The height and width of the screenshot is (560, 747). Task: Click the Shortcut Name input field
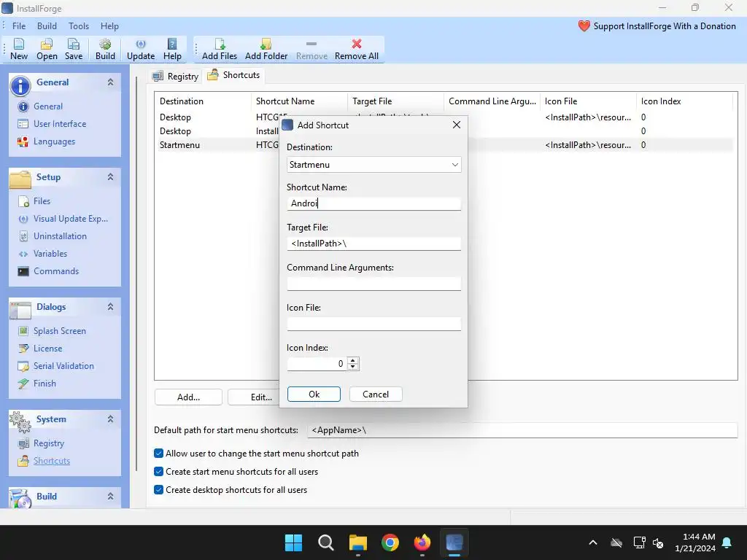[374, 204]
